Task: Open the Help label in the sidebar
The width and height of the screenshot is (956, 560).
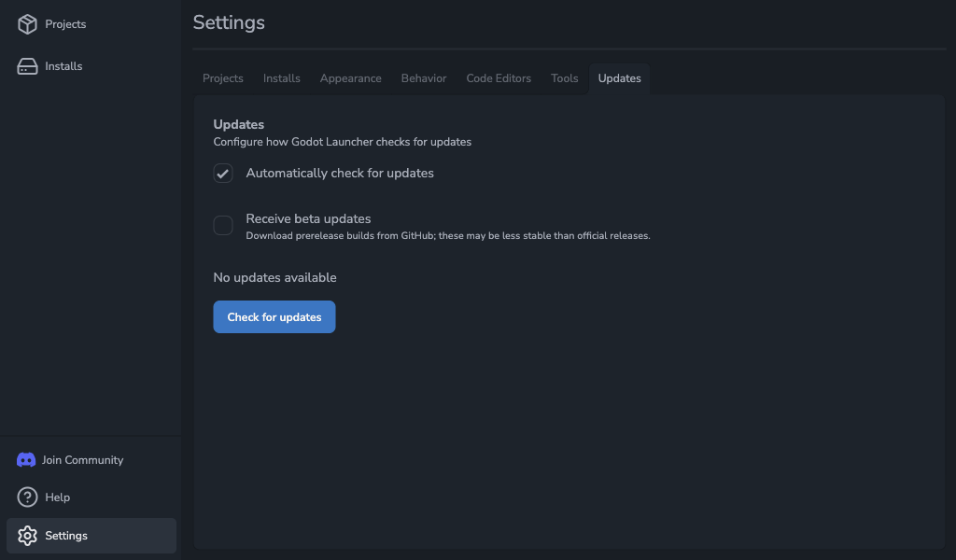Action: tap(57, 497)
